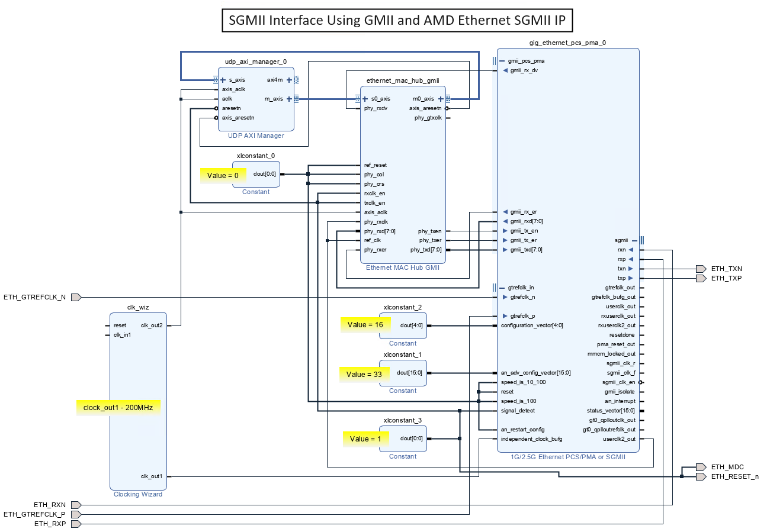Click the Clocking Wizard label
Image resolution: width=770 pixels, height=532 pixels.
[137, 494]
